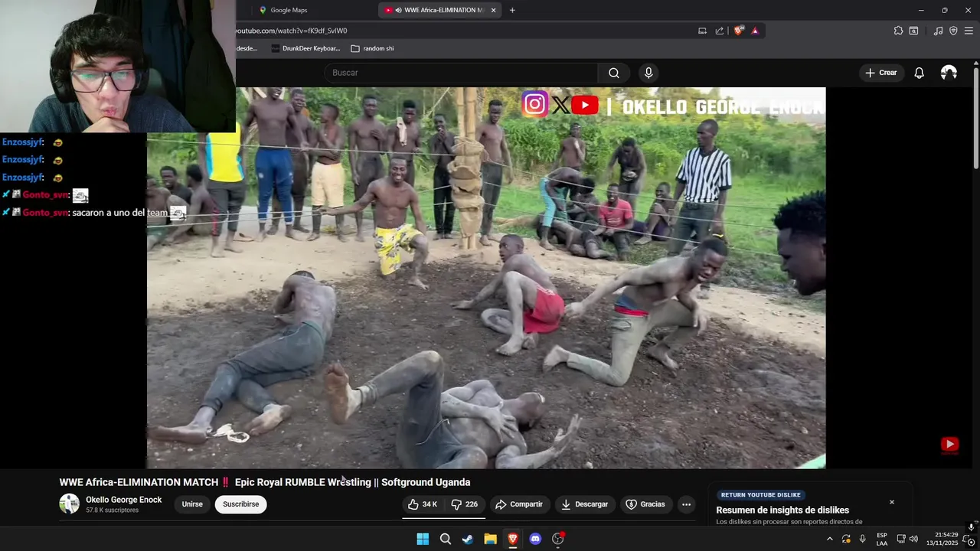Screen dimensions: 980x551
Task: Click the video title WWE Africa-ELIMINATION MATCH
Action: pyautogui.click(x=265, y=482)
